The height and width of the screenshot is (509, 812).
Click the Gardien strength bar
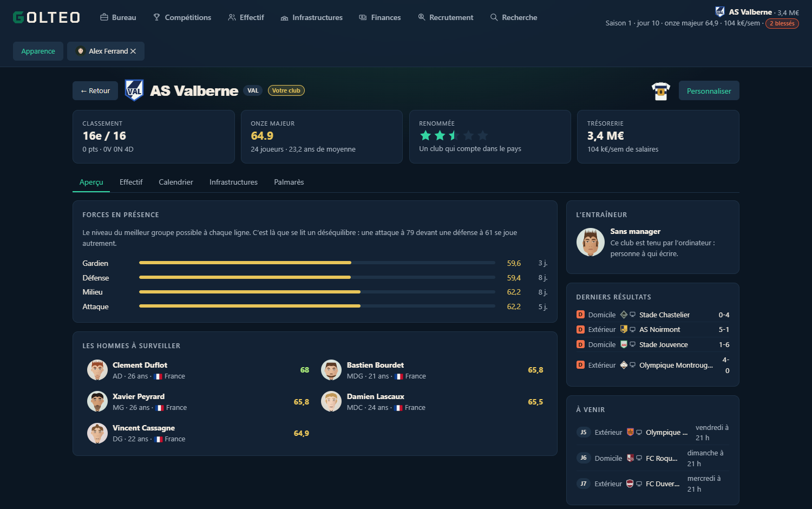[317, 263]
